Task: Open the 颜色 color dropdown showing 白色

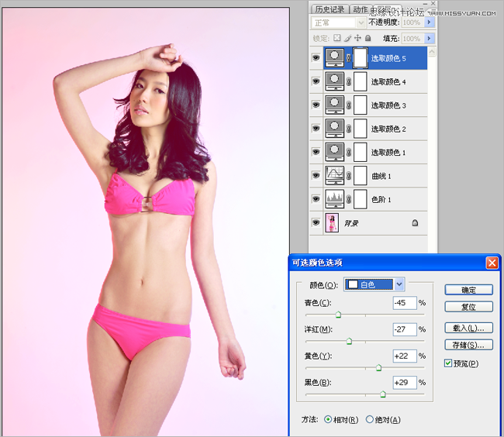Action: [x=375, y=284]
